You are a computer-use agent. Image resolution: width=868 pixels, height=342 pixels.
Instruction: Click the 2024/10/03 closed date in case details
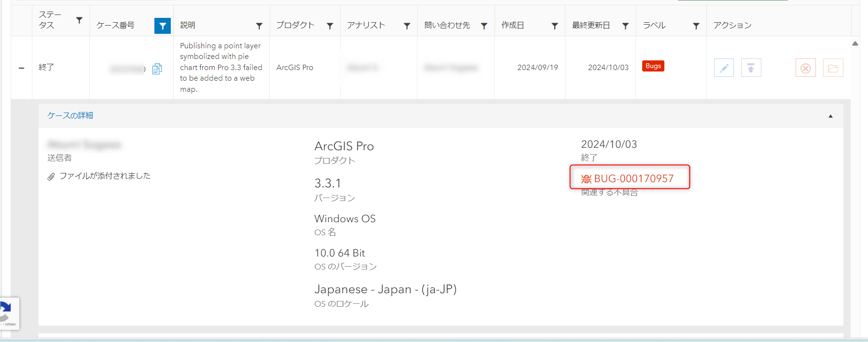tap(609, 144)
